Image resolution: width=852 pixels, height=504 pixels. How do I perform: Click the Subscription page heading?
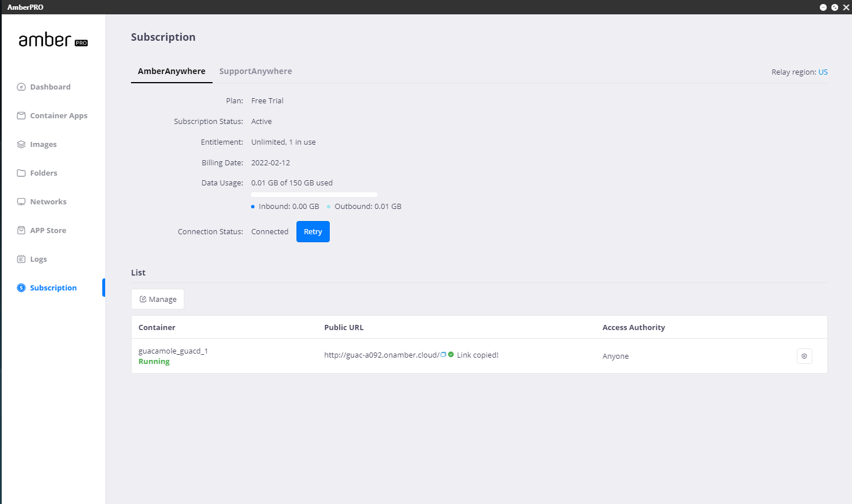pos(163,37)
